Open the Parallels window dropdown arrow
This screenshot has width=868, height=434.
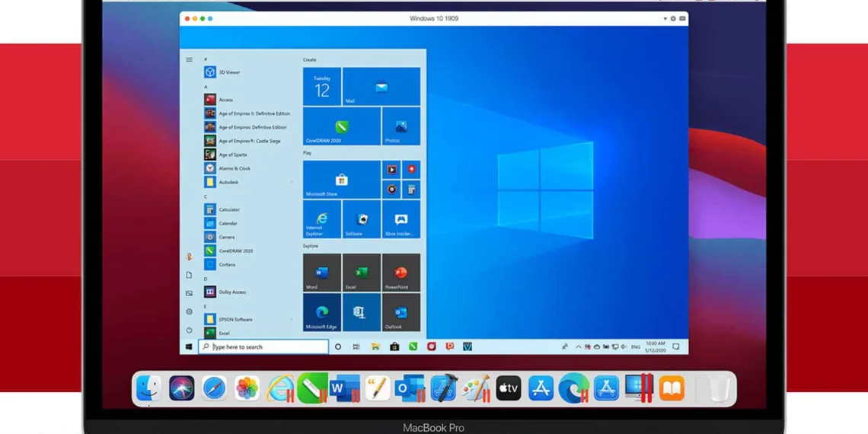[665, 18]
